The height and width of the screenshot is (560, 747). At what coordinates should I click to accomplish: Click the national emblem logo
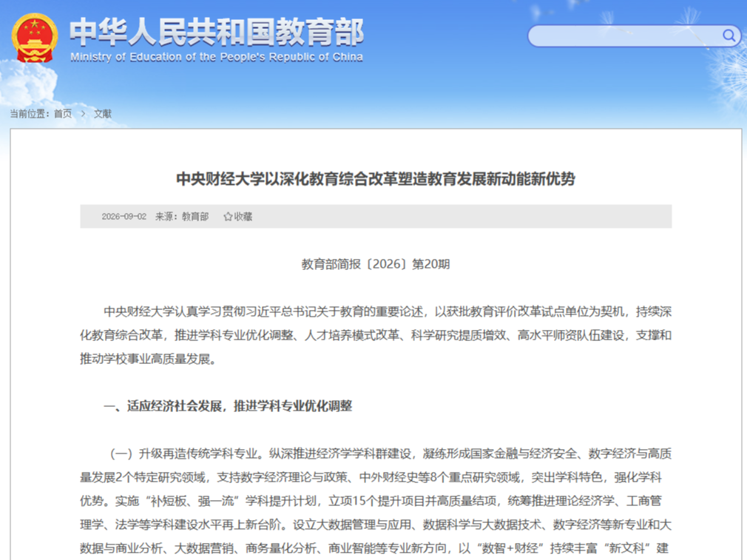tap(34, 38)
